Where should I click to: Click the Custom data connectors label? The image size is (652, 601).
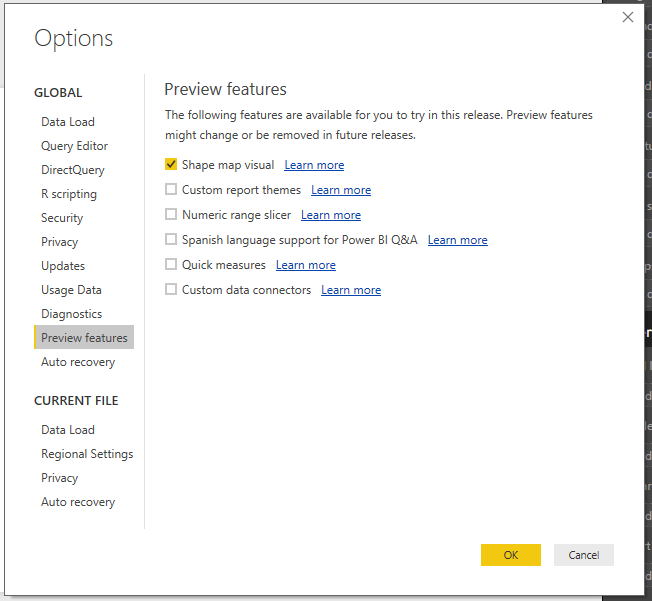click(246, 290)
